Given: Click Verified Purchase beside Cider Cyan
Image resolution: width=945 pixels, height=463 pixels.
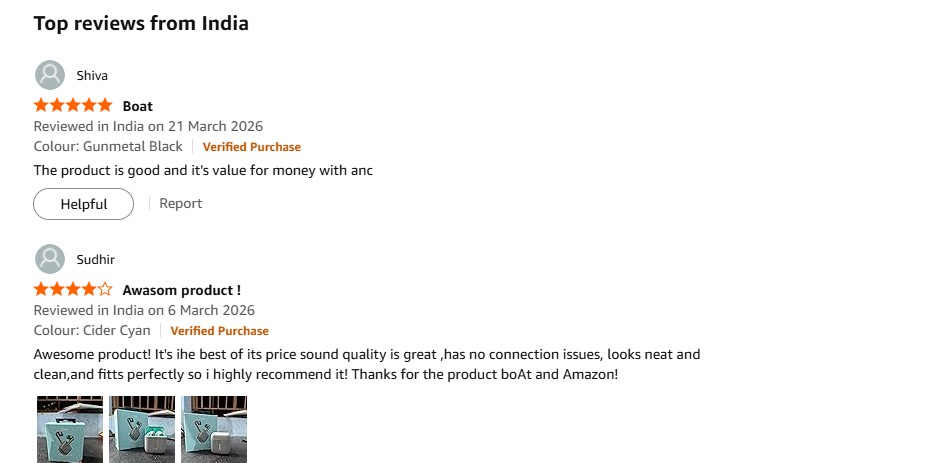Looking at the screenshot, I should point(219,331).
